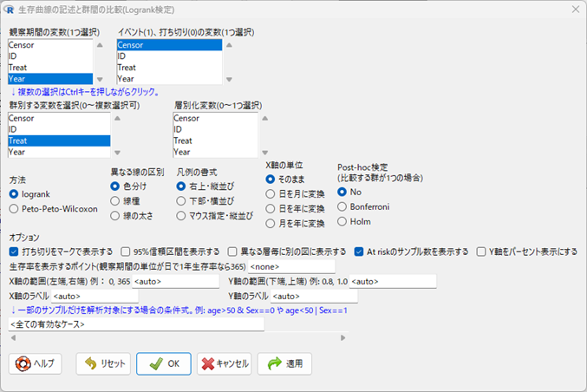Select the Peto-Peto-Wilcoxon method radio button
The image size is (587, 392).
coord(15,208)
